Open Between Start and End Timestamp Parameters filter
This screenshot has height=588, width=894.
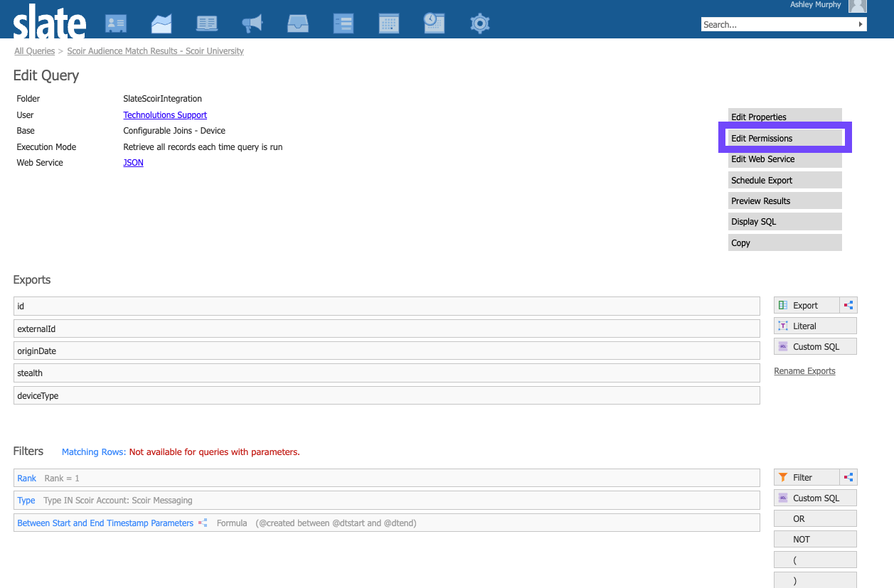click(x=387, y=523)
